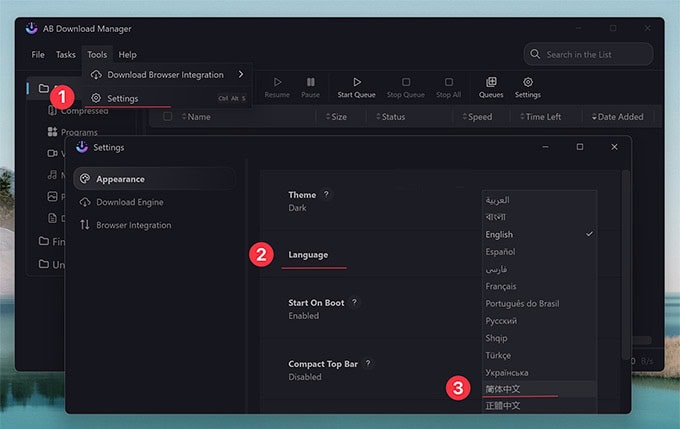Click the Stop All toolbar icon
The image size is (680, 429).
tap(448, 82)
